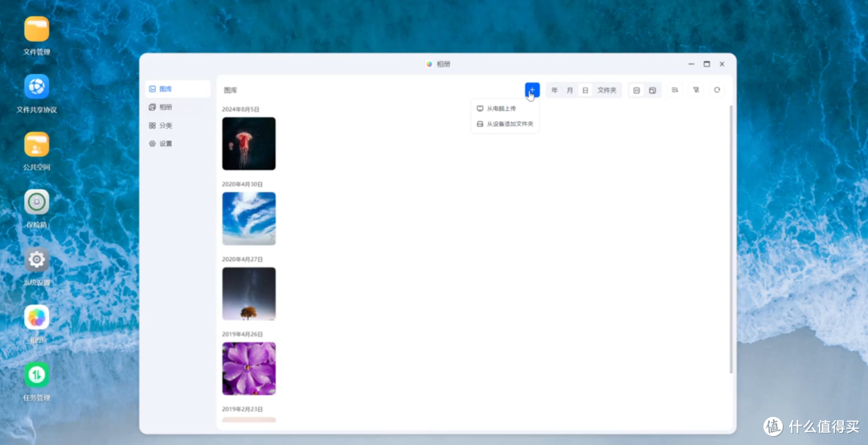
Task: Choose 从设备添加文件夹 (add folder from device)
Action: [505, 124]
